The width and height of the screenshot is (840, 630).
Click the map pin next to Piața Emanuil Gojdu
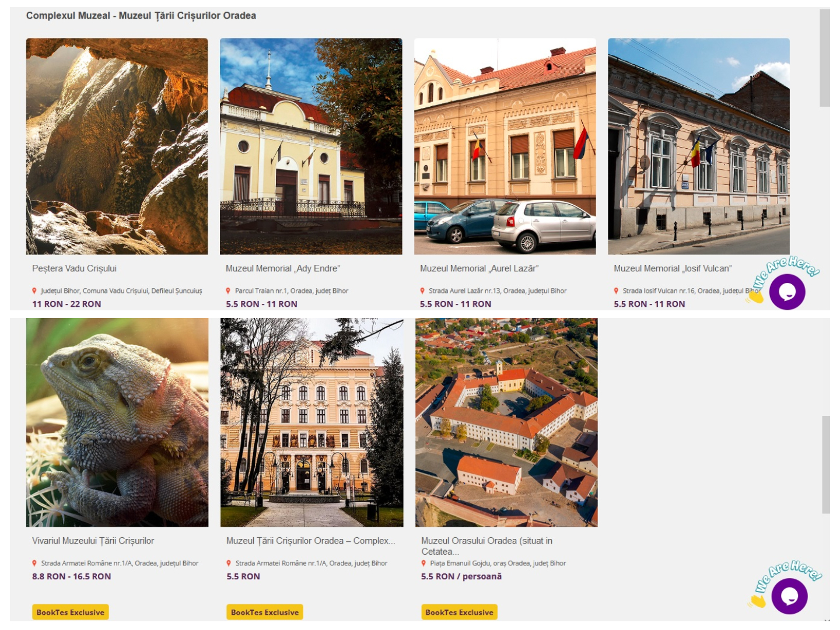[x=423, y=563]
